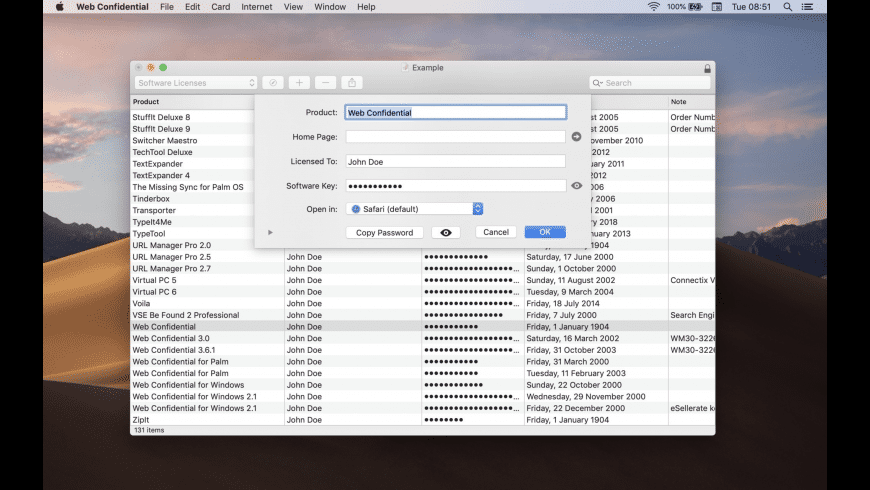Viewport: 870px width, 490px height.
Task: Open the File menu
Action: click(x=166, y=7)
